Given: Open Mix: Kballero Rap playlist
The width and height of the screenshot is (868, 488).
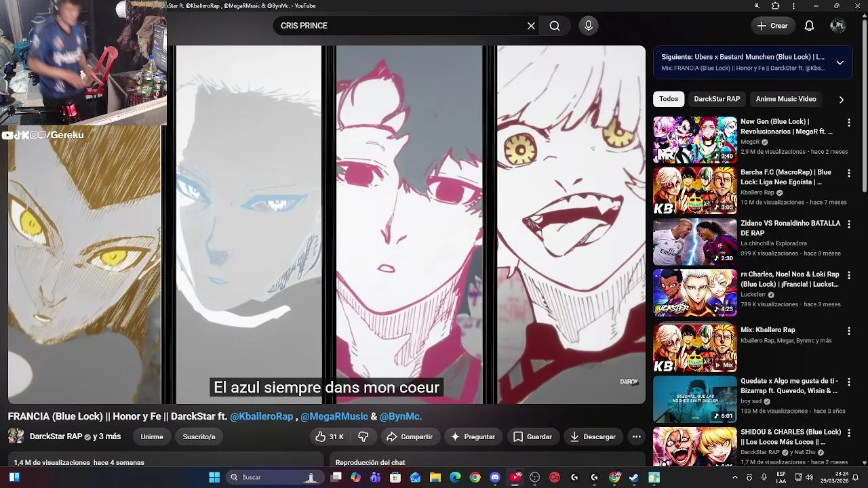Looking at the screenshot, I should (x=695, y=348).
